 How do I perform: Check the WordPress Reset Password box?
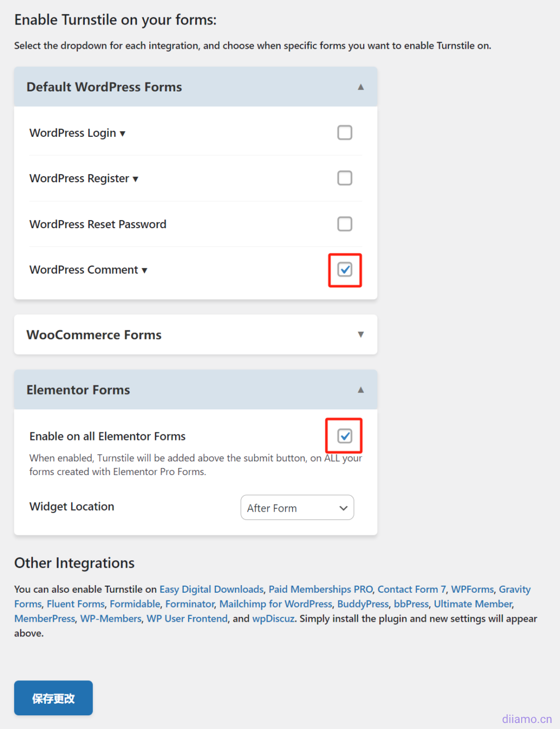point(345,224)
